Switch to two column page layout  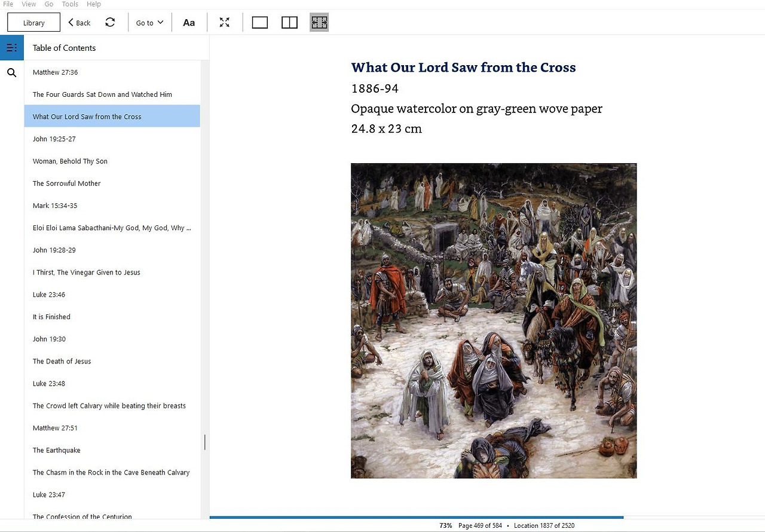pos(289,23)
